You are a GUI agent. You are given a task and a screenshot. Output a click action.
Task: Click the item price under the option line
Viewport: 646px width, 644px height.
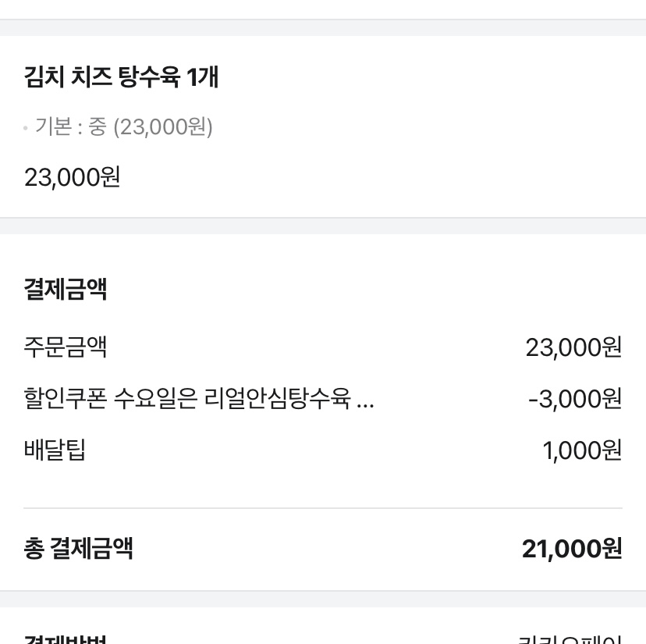pyautogui.click(x=72, y=177)
